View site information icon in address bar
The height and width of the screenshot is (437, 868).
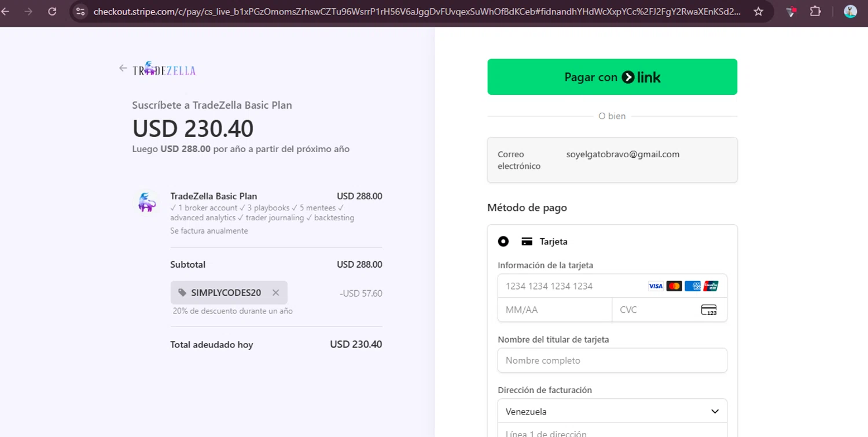pyautogui.click(x=80, y=11)
